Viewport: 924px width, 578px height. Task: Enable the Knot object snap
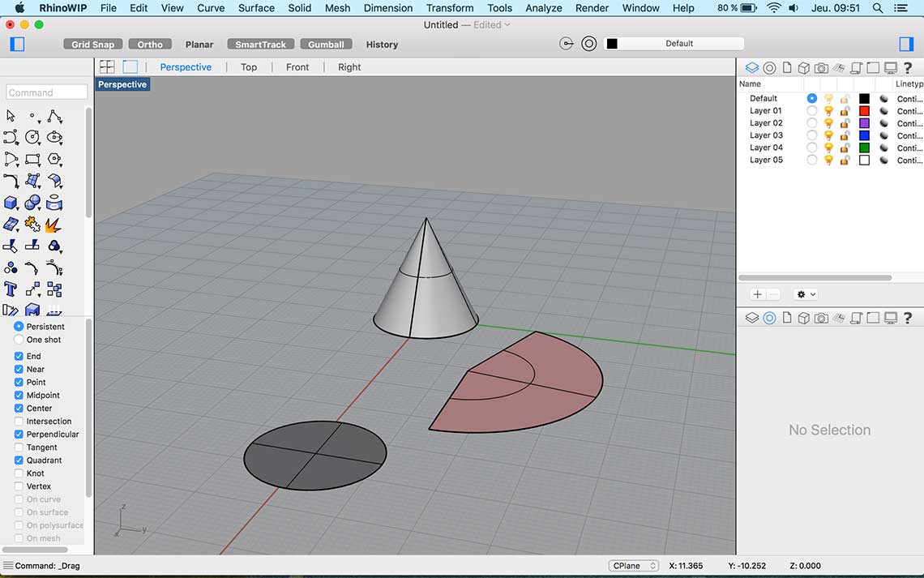19,473
